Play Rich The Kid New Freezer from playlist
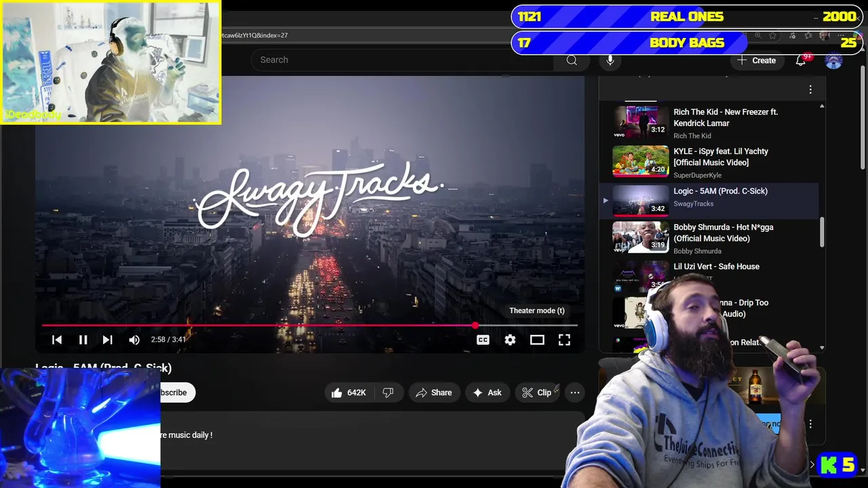868x488 pixels. [x=709, y=123]
